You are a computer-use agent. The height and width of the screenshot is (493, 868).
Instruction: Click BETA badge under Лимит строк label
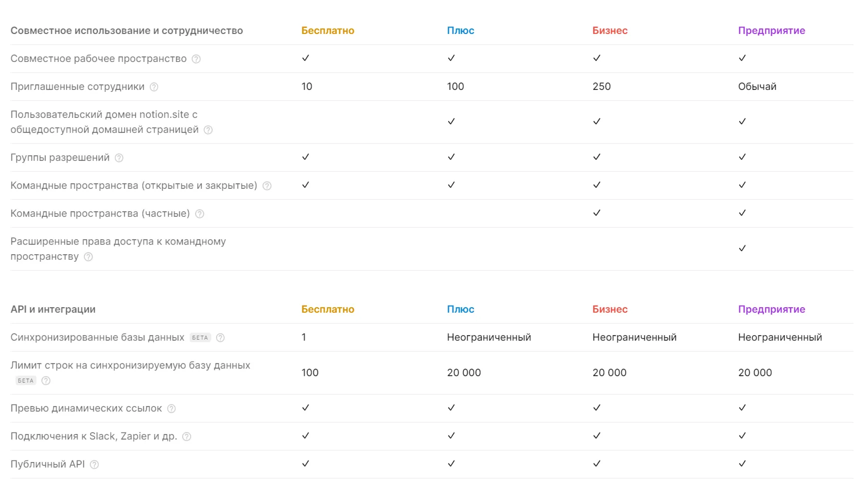point(26,381)
